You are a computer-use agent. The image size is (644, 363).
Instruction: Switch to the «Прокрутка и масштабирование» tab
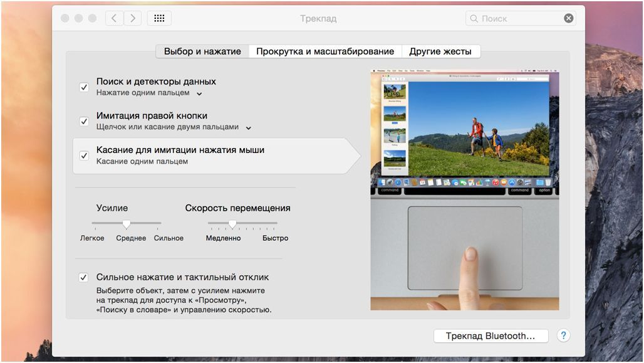[326, 51]
